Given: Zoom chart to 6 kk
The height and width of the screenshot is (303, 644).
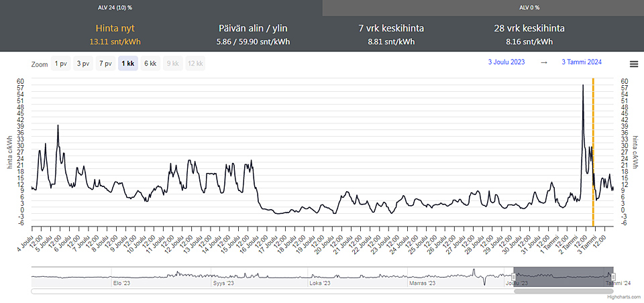Looking at the screenshot, I should (x=150, y=64).
